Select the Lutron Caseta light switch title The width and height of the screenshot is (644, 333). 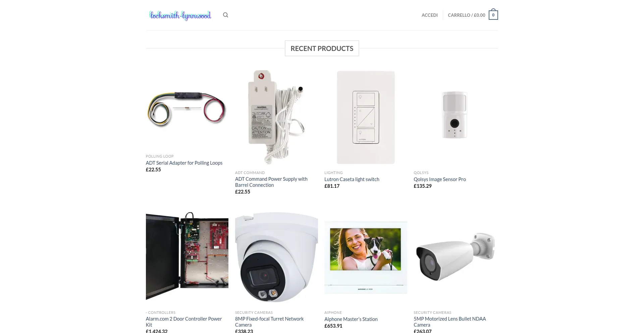(352, 179)
